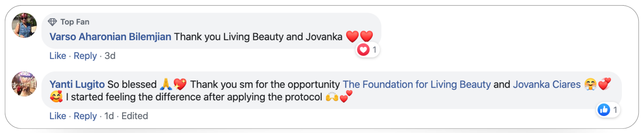Click Varso Aharonian Bilemjian's profile picture

point(24,25)
